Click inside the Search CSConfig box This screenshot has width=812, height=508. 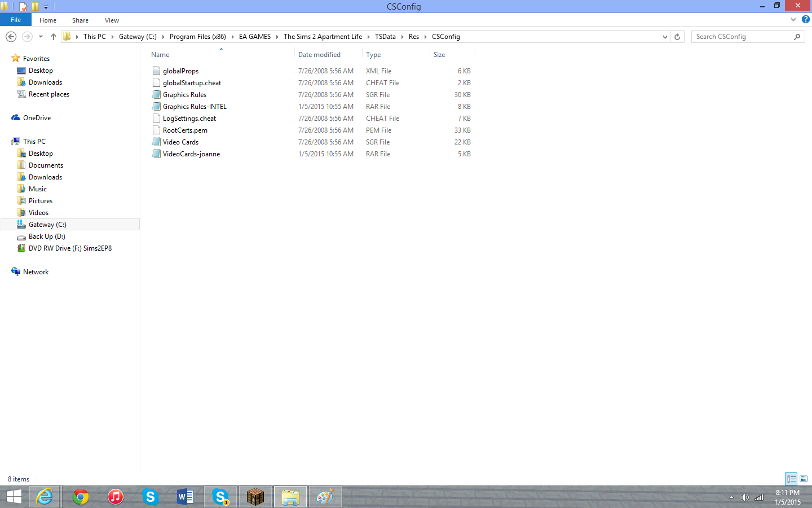(742, 37)
